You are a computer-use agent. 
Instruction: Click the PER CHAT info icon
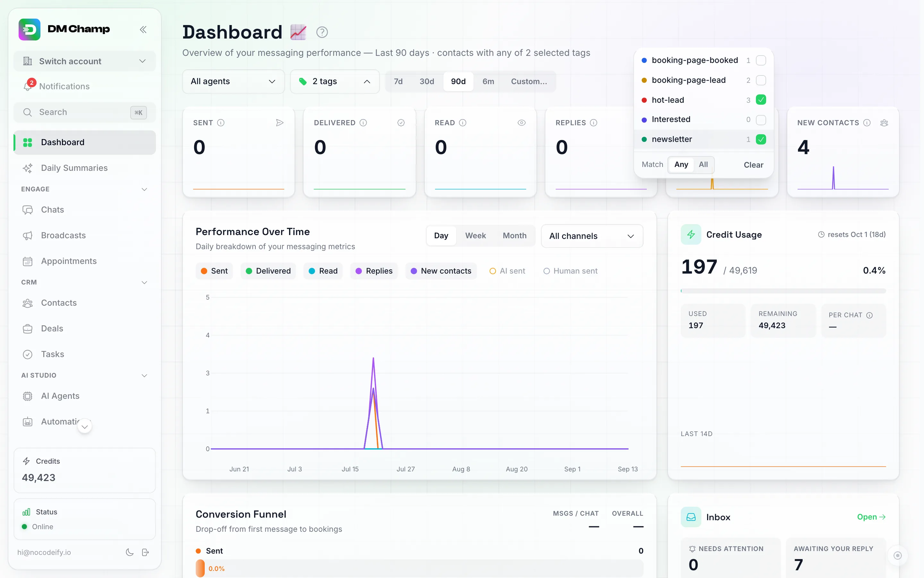[x=869, y=315]
